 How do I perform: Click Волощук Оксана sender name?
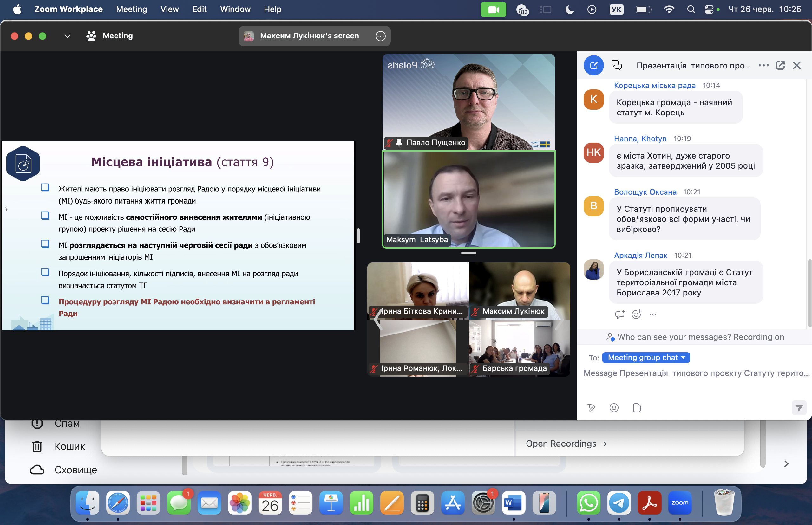click(645, 191)
